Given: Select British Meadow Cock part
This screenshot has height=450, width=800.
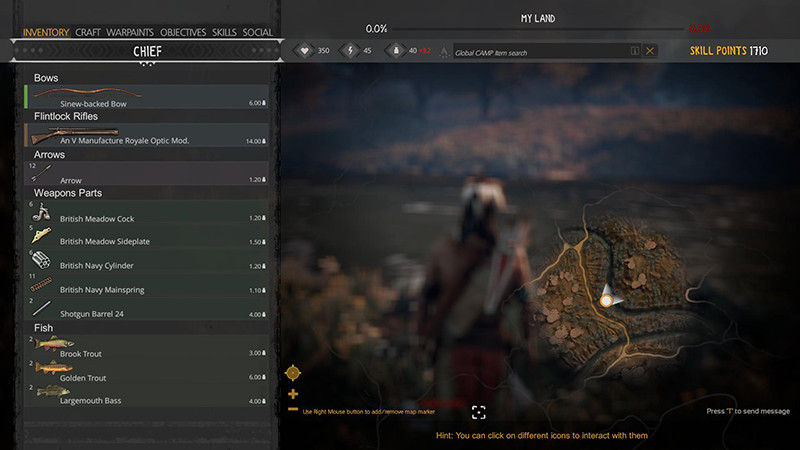Looking at the screenshot, I should [x=147, y=213].
